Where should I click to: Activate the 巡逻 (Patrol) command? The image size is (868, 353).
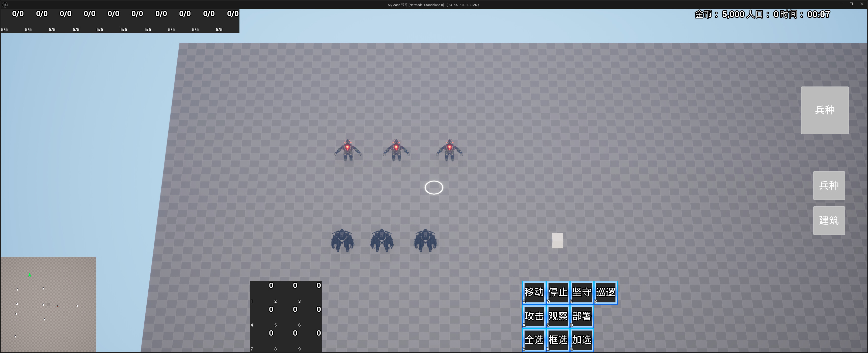(606, 292)
